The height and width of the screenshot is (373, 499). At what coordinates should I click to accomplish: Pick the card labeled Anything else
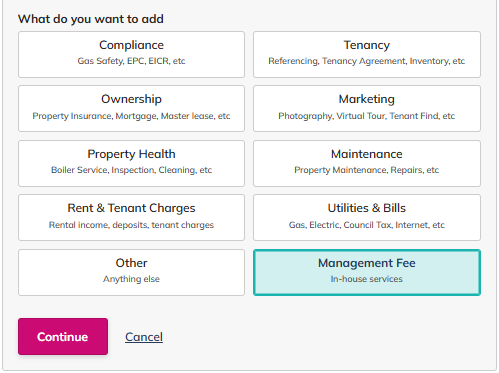tap(131, 272)
